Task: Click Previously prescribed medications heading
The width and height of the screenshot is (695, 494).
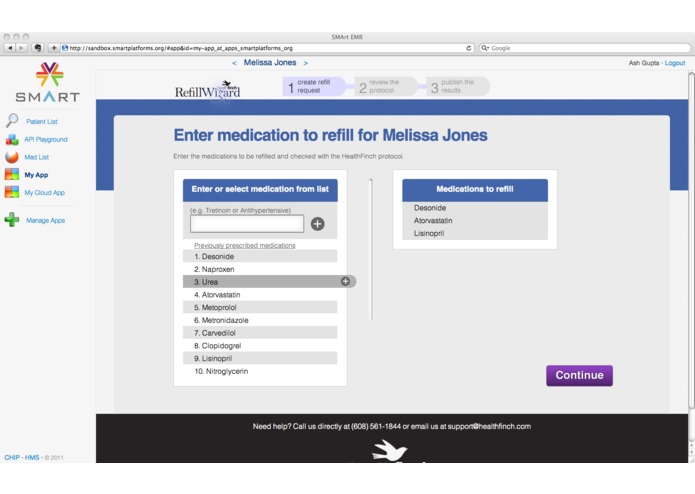Action: [245, 245]
